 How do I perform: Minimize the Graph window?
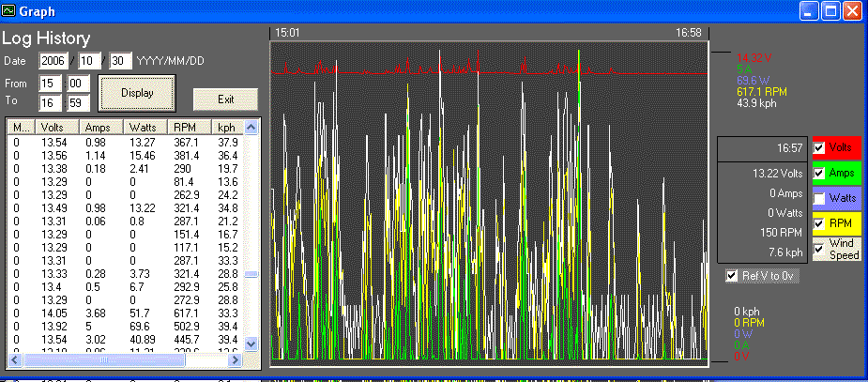(x=810, y=12)
